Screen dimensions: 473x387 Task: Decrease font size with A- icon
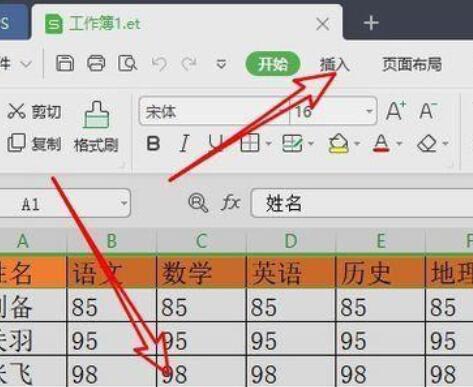pos(428,110)
